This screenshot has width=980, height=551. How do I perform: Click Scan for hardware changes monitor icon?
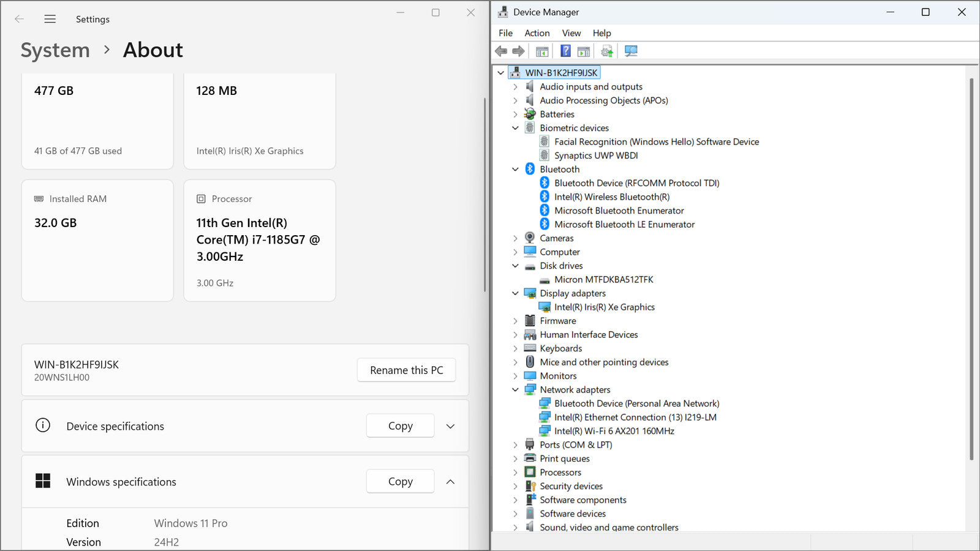(x=631, y=51)
